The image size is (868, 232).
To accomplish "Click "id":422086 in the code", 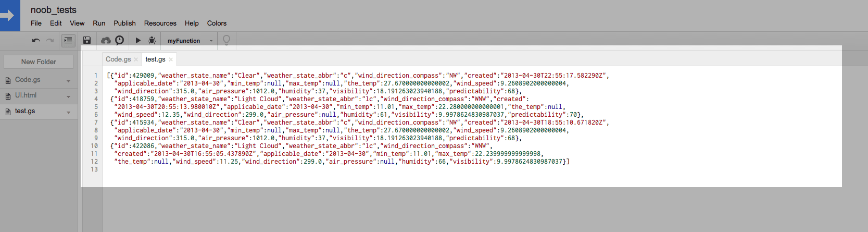I will [x=134, y=146].
